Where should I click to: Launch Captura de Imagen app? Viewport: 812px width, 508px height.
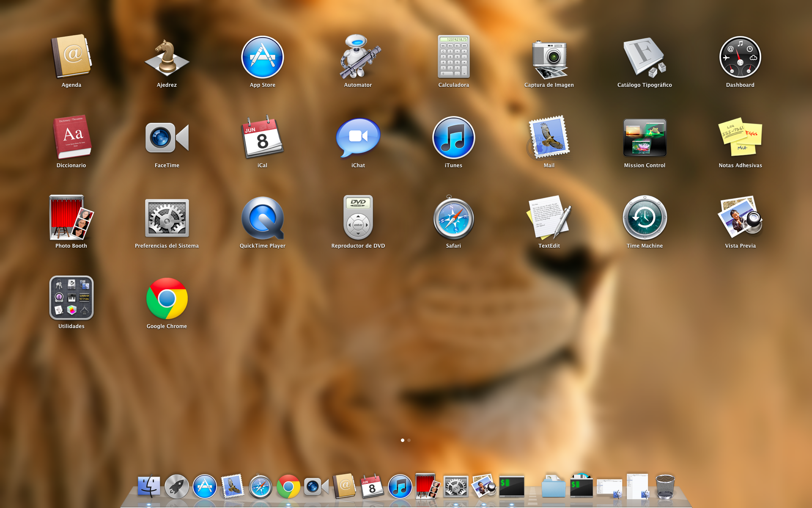[549, 58]
